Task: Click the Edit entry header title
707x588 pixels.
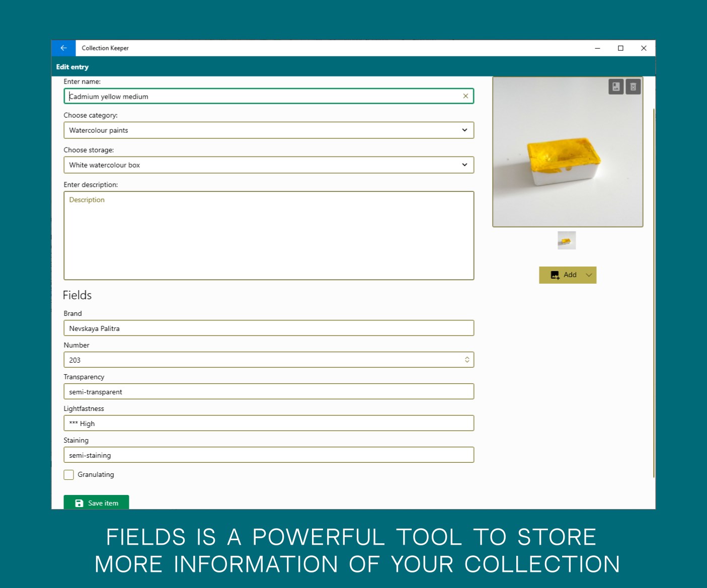Action: click(x=72, y=67)
